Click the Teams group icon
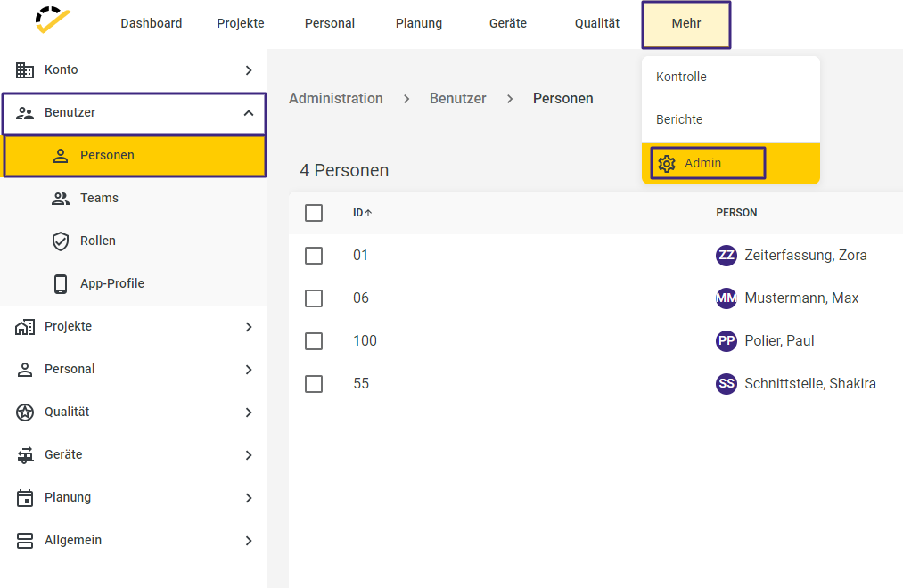Image resolution: width=903 pixels, height=588 pixels. click(61, 199)
